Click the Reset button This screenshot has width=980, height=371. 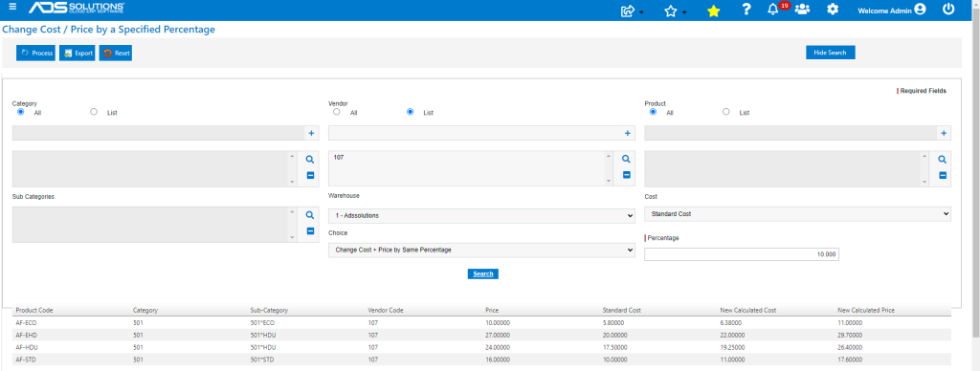(116, 54)
